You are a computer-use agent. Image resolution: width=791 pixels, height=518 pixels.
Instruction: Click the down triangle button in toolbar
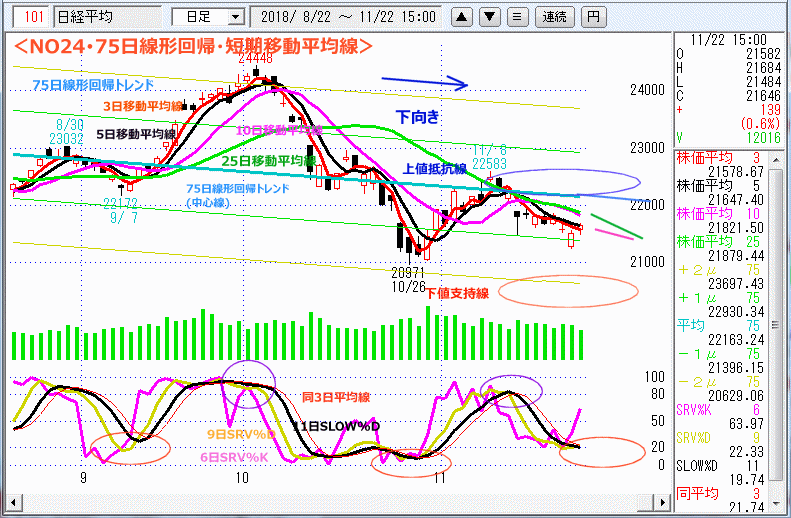point(488,16)
